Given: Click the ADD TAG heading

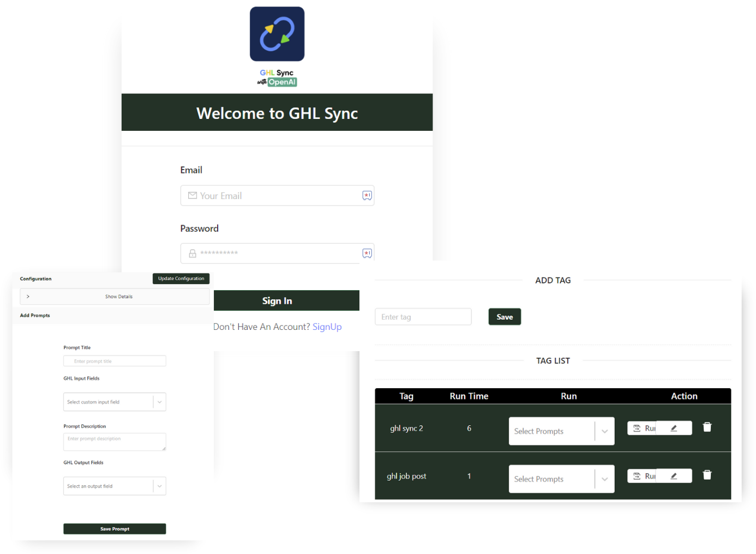Looking at the screenshot, I should tap(553, 280).
